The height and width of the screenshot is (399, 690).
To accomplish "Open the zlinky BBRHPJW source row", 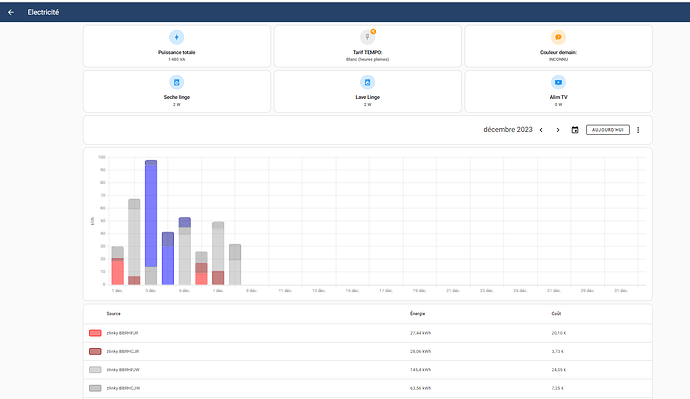I will click(x=367, y=370).
